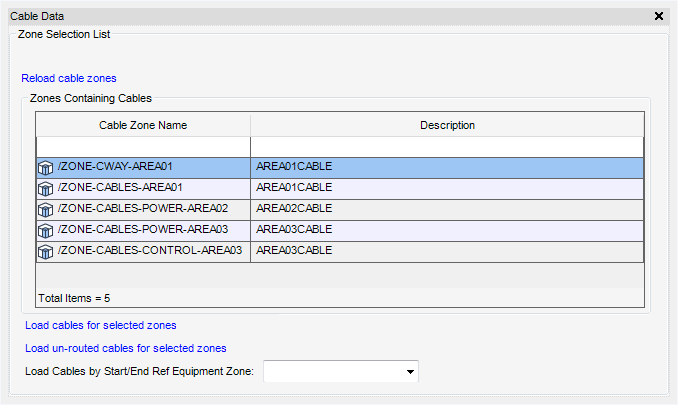
Task: Click the Cable Zone Name filter field
Action: click(x=143, y=147)
